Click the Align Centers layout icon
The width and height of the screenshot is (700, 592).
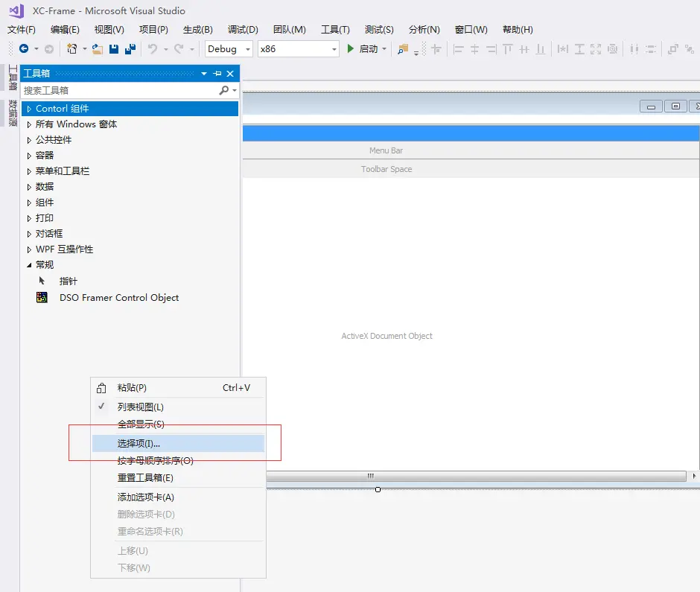pos(474,49)
